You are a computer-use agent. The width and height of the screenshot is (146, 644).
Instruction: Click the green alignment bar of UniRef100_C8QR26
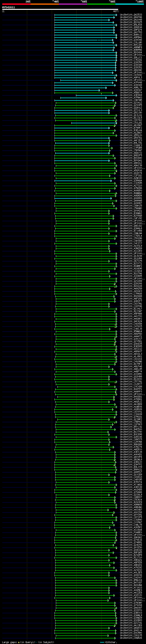(85, 638)
